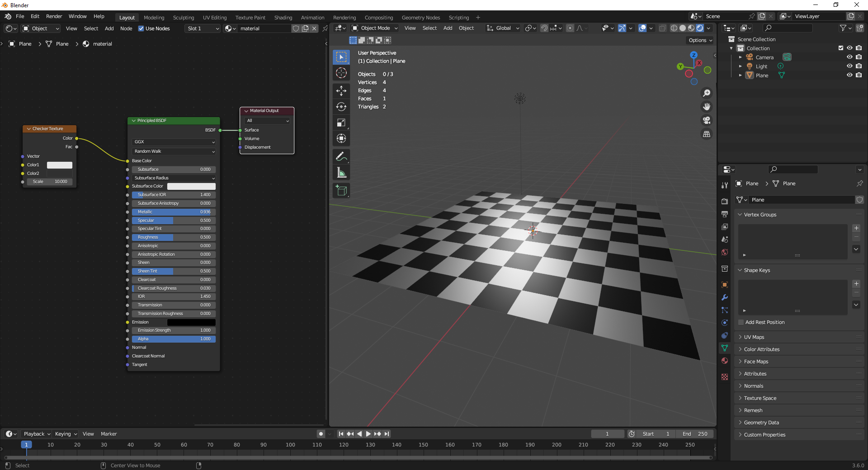Hide the Light object in viewport
The image size is (868, 470).
(849, 66)
